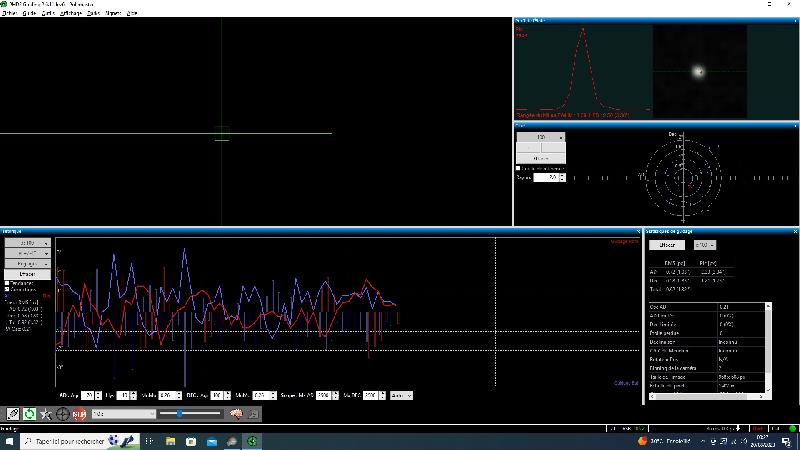Click the Hys value field
The height and width of the screenshot is (450, 800).
[123, 395]
